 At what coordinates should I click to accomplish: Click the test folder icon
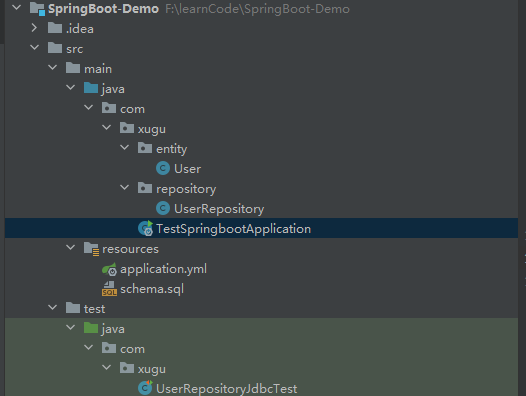73,308
